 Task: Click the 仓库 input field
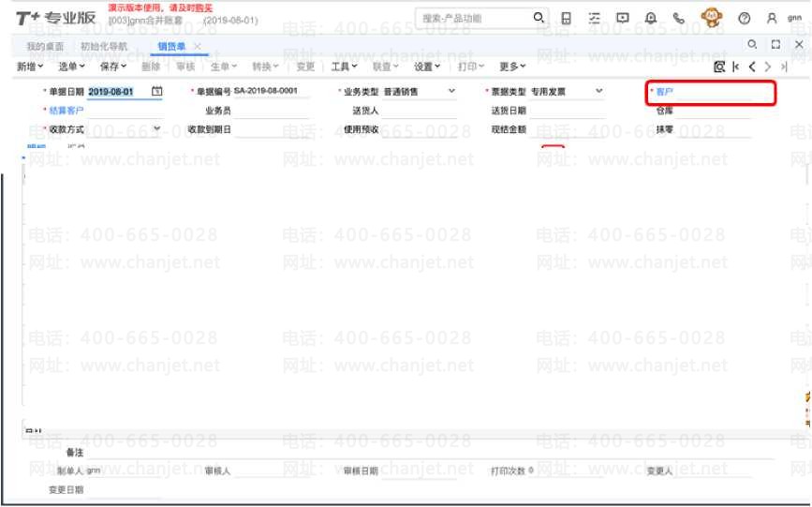(714, 111)
